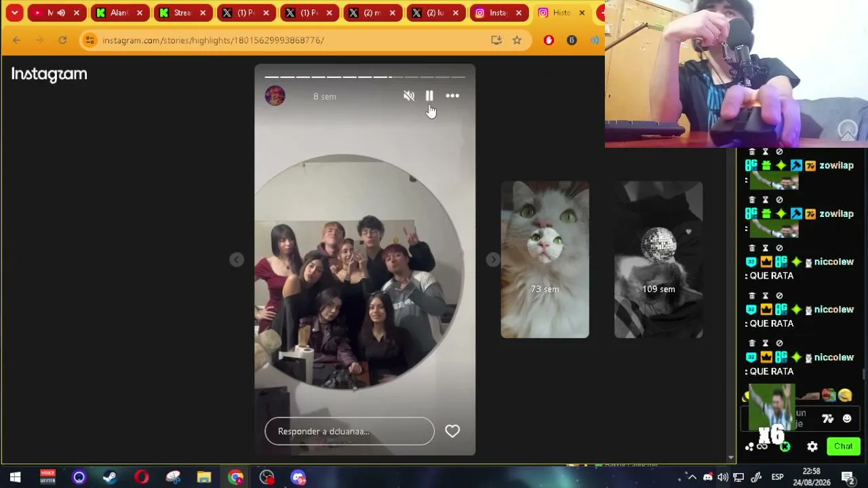
Task: Switch the ESP input language
Action: tap(777, 477)
